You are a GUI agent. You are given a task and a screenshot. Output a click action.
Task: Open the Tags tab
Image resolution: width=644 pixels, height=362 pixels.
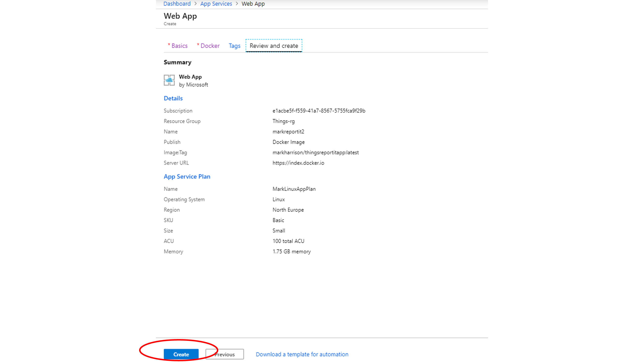pos(234,46)
